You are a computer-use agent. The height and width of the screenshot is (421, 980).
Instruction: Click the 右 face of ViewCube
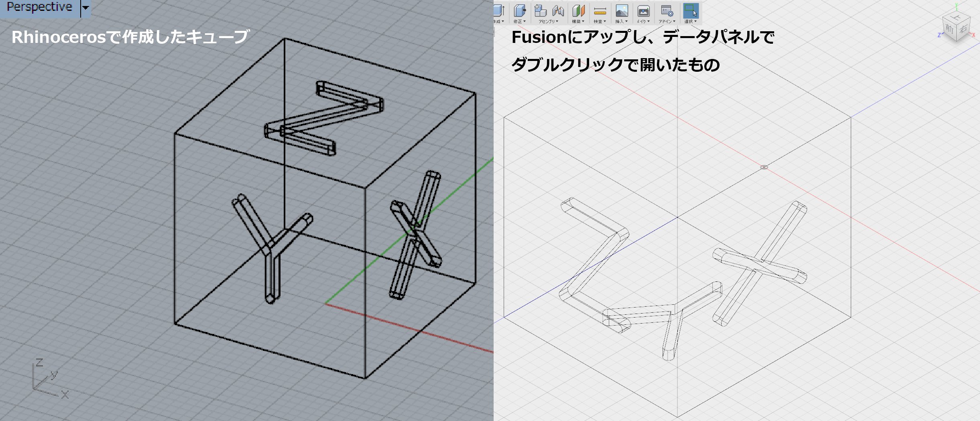click(x=963, y=29)
